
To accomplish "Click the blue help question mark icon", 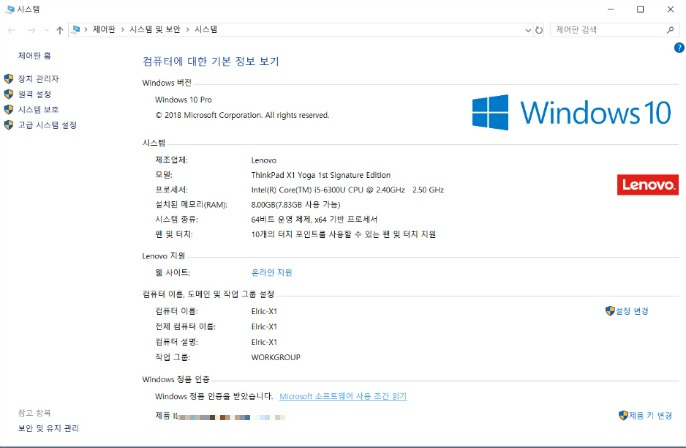I will tap(679, 48).
